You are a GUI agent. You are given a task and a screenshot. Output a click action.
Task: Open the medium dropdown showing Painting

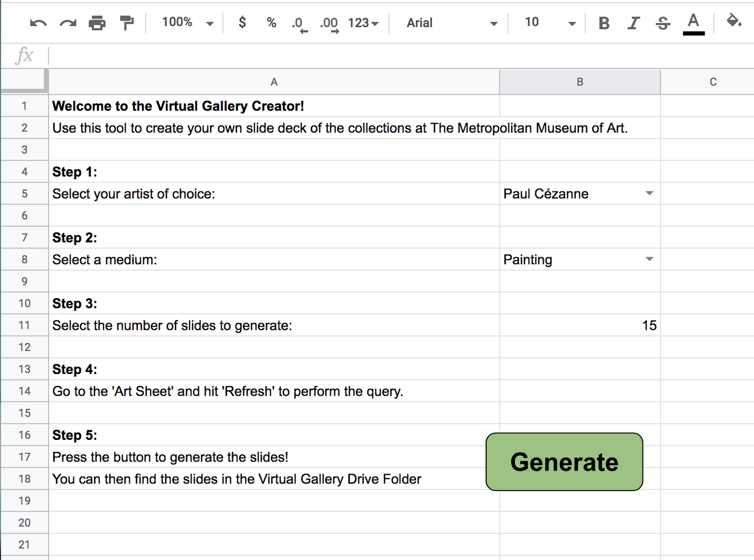(x=649, y=259)
